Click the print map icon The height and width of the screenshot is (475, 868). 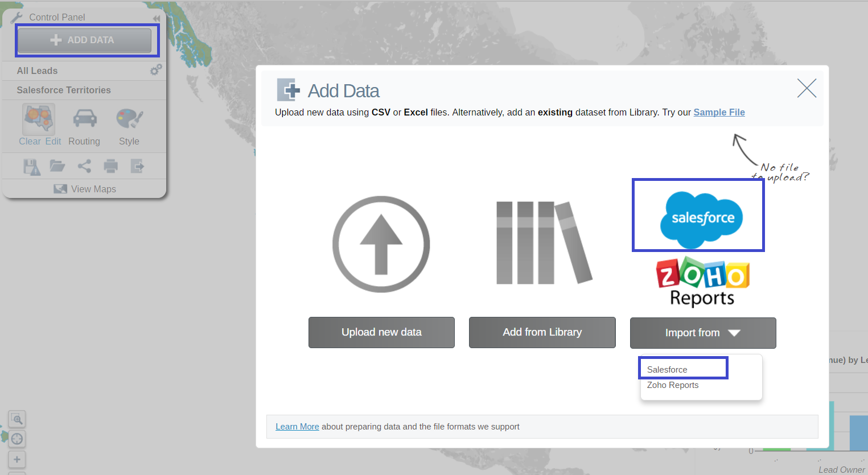coord(111,166)
